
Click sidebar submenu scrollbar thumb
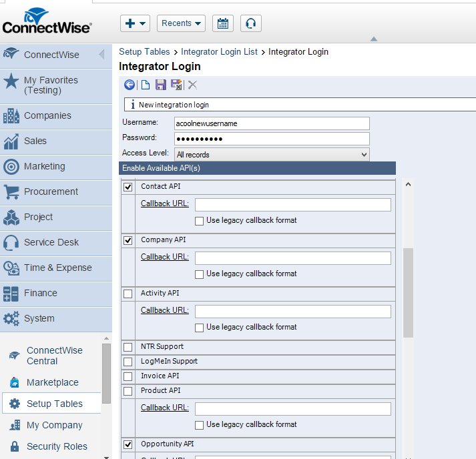106,374
